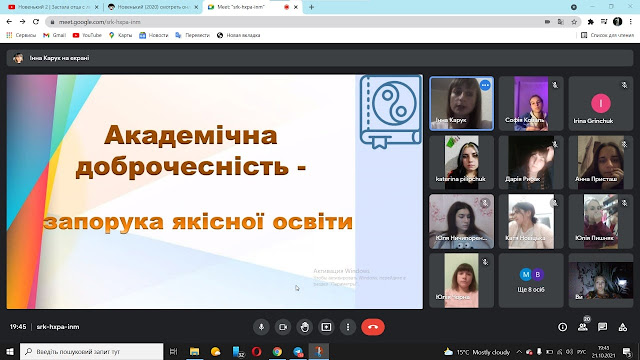Open Telegram from taskbar

(298, 351)
